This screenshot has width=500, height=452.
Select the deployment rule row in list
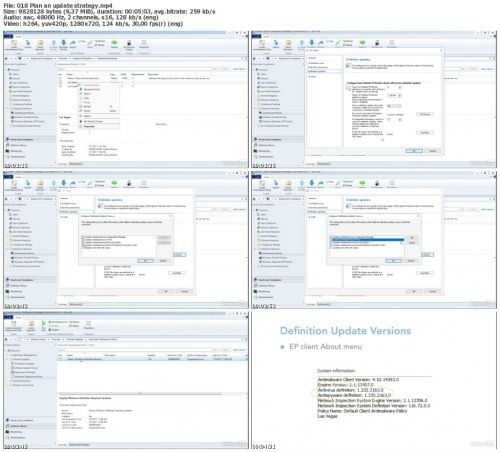click(152, 359)
